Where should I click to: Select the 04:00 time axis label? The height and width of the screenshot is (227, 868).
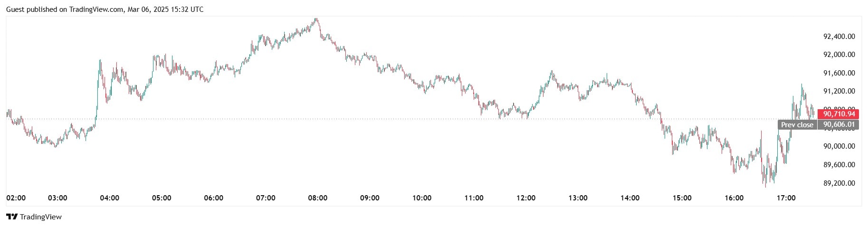pyautogui.click(x=109, y=198)
